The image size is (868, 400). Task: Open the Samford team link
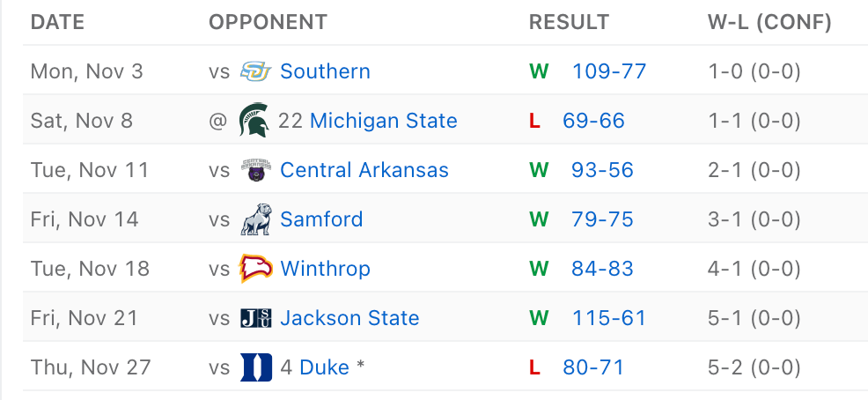point(321,219)
